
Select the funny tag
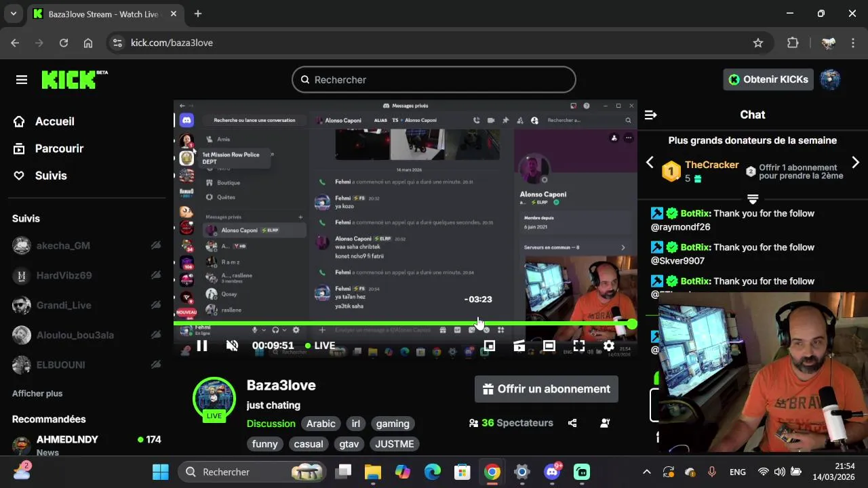[264, 444]
